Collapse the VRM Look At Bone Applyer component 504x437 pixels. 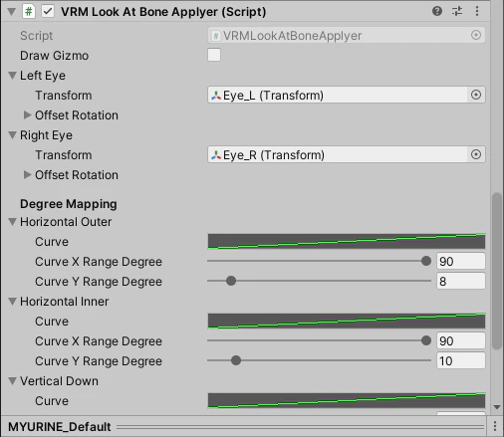[x=11, y=12]
